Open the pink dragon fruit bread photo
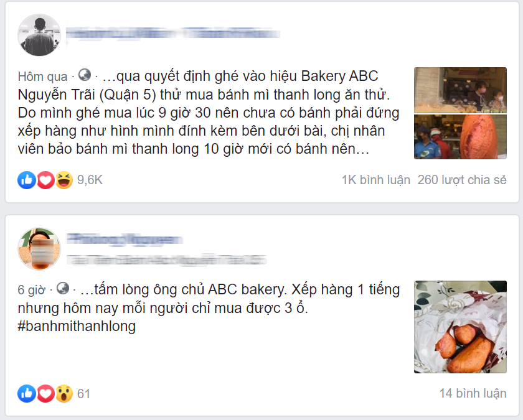523x420 pixels. tap(460, 137)
